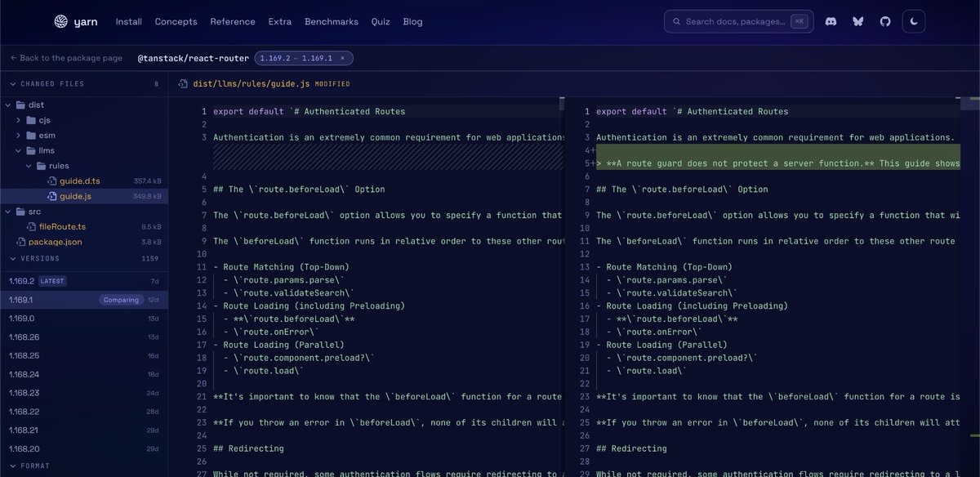Go back to the package page
This screenshot has height=477, width=980.
coord(66,58)
